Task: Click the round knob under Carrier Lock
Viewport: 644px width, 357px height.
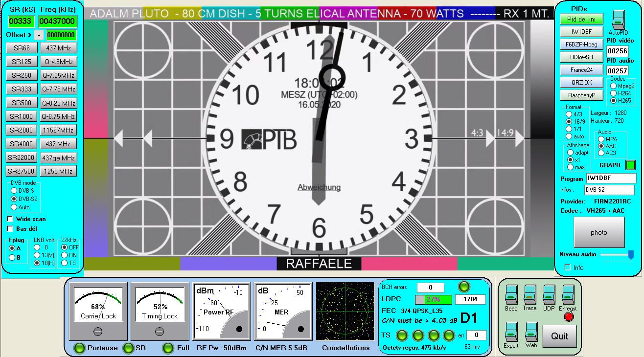Action: (x=98, y=332)
